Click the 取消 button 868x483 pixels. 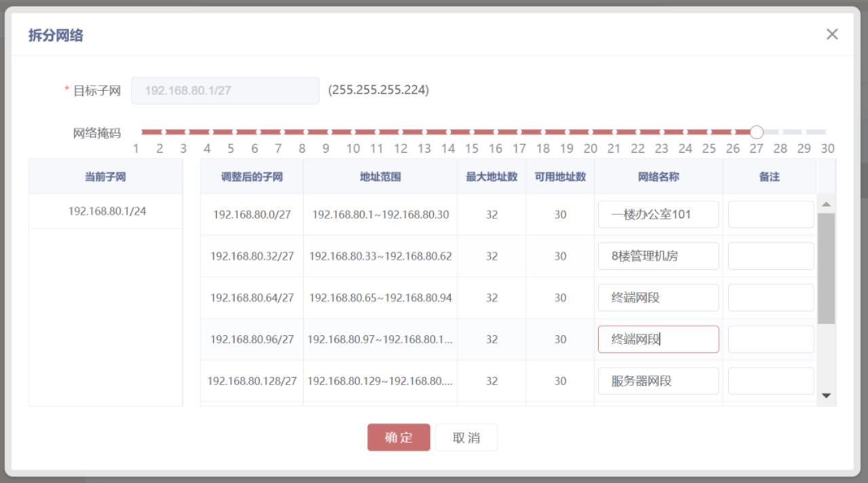[x=467, y=438]
